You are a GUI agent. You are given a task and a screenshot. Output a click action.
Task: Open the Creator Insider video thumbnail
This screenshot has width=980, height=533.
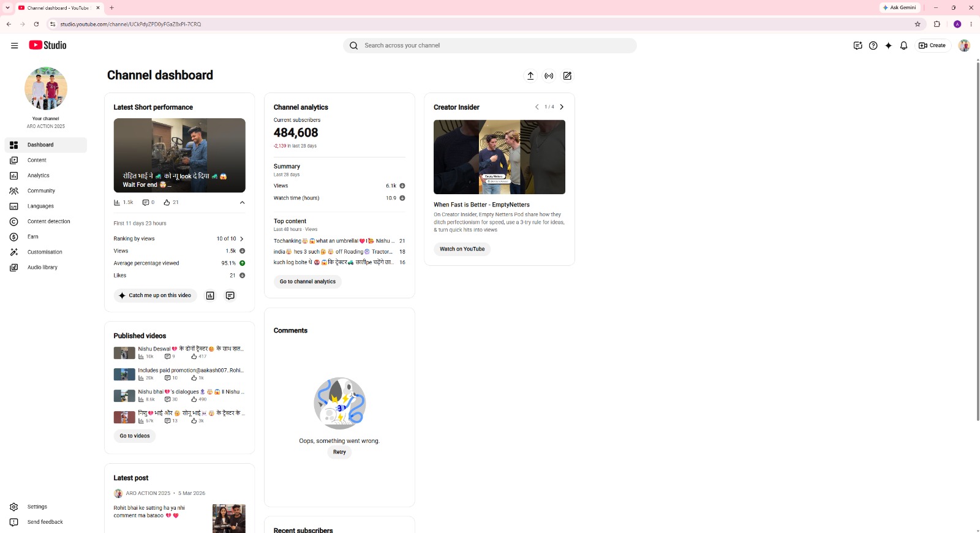[x=499, y=157]
